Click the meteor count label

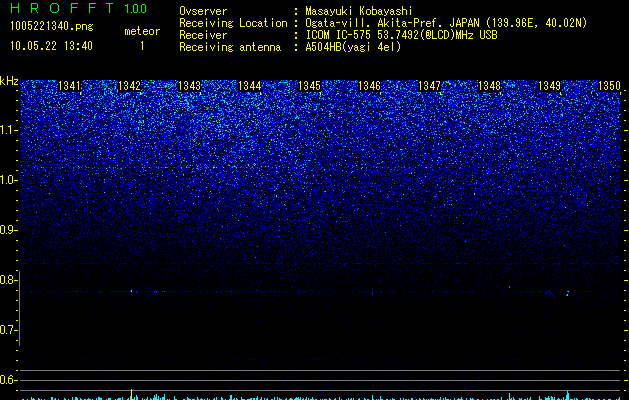(x=142, y=31)
